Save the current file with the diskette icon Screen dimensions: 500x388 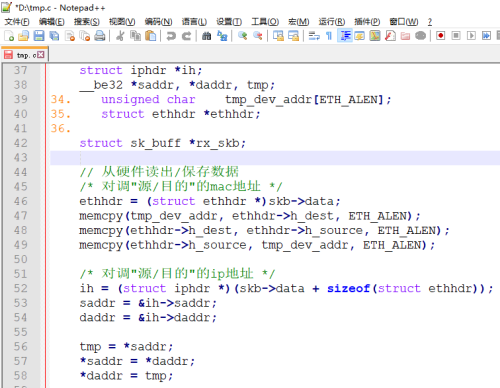[x=39, y=36]
